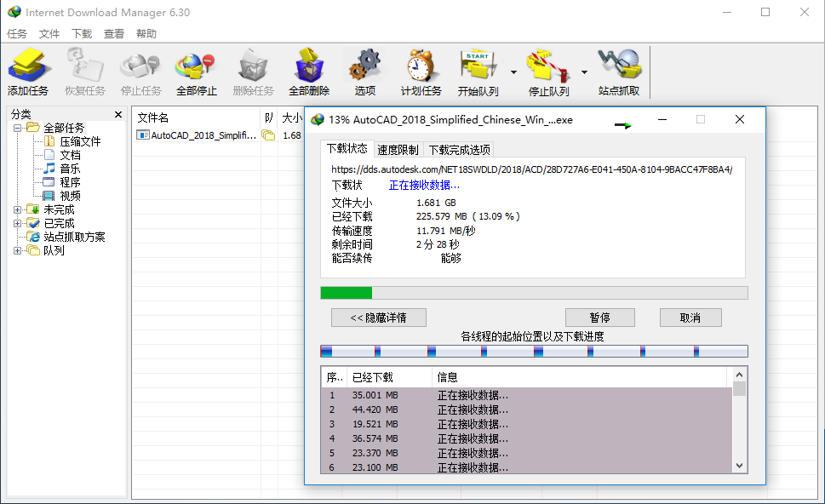Viewport: 825px width, 504px height.
Task: Click the 全部删除 (Delete all) toolbar icon
Action: pyautogui.click(x=309, y=72)
